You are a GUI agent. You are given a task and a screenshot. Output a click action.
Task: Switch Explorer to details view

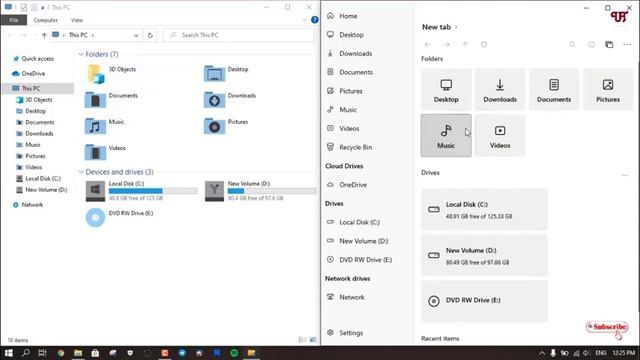[302, 340]
